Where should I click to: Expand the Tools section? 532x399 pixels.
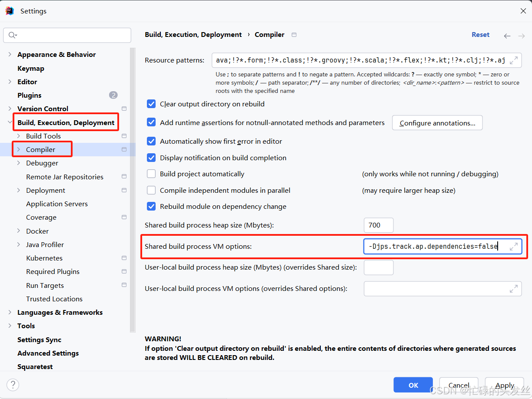pyautogui.click(x=10, y=326)
